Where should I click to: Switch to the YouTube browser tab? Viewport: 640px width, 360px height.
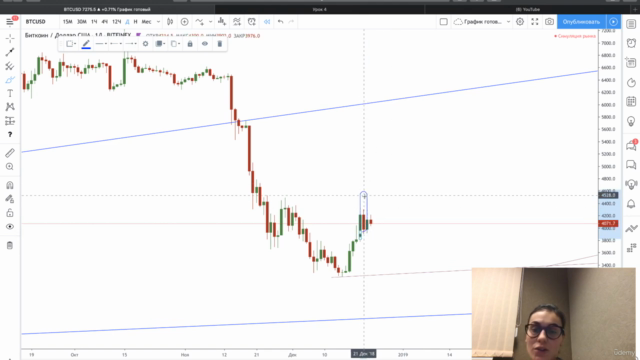click(528, 9)
